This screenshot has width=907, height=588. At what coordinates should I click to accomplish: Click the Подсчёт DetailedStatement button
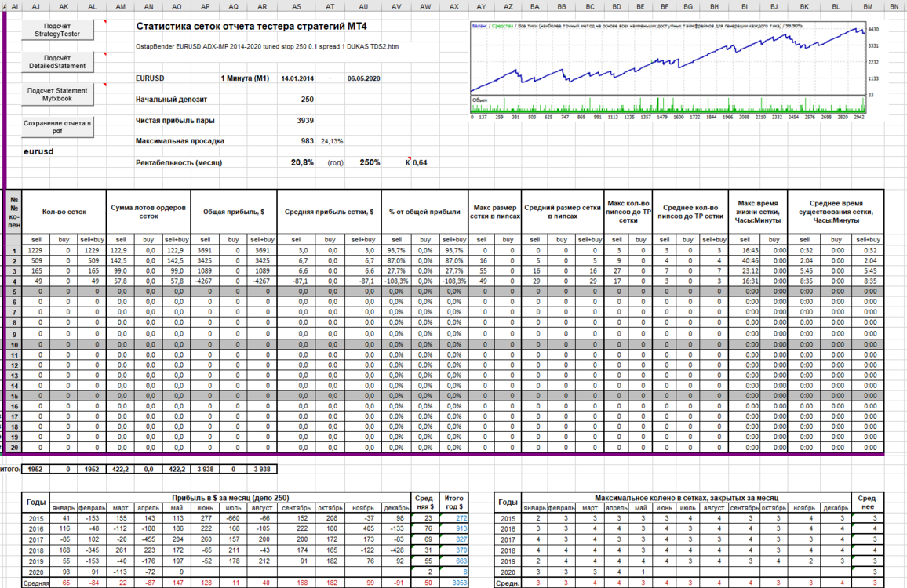pos(57,62)
